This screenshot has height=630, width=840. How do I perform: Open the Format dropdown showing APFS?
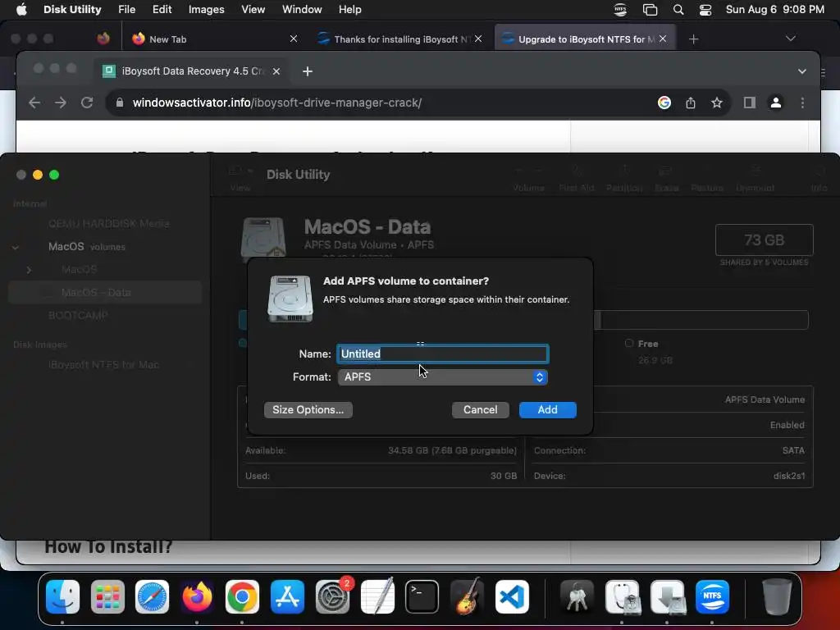click(442, 377)
